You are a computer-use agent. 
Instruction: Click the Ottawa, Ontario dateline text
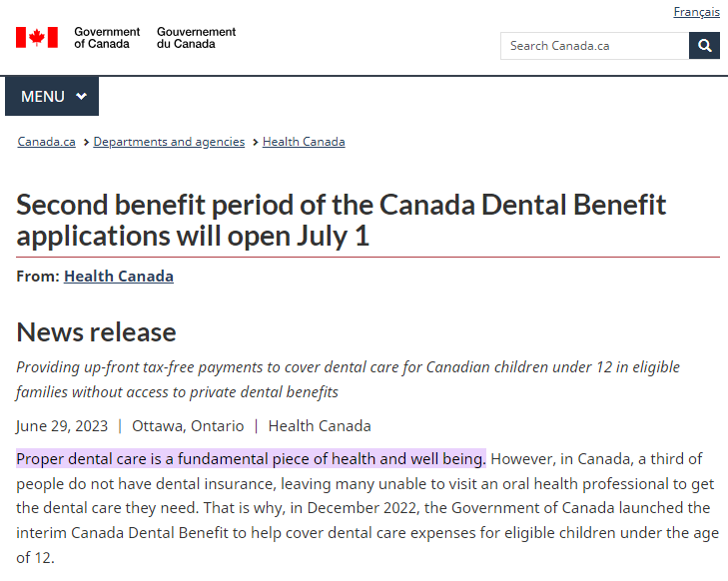[x=188, y=425]
